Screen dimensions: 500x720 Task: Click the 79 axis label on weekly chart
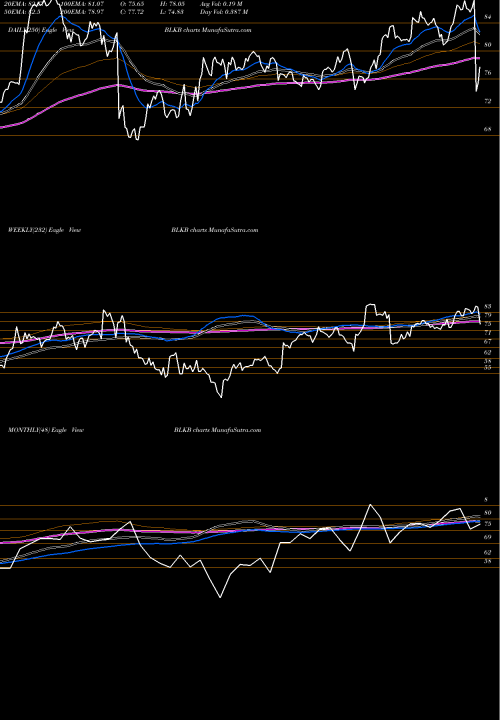(488, 315)
